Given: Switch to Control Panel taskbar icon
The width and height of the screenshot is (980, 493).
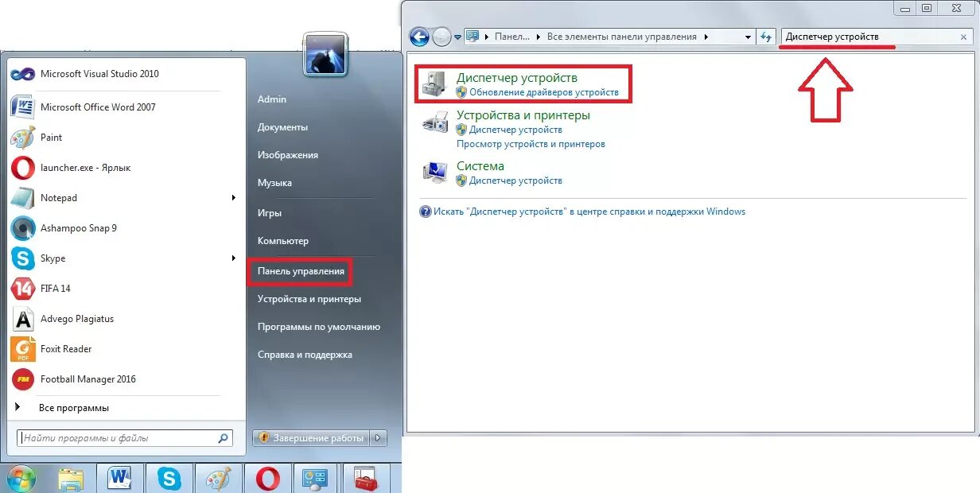Looking at the screenshot, I should point(317,478).
